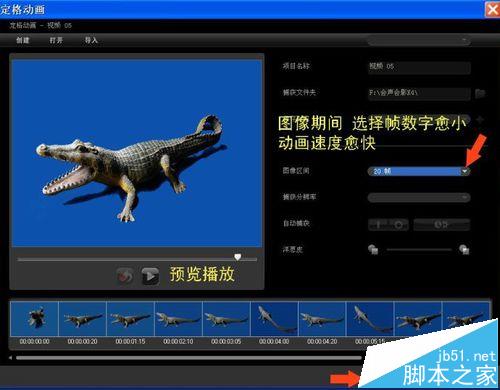Click the thumbnail strip left scroll arrow
The height and width of the screenshot is (390, 500).
pos(11,358)
